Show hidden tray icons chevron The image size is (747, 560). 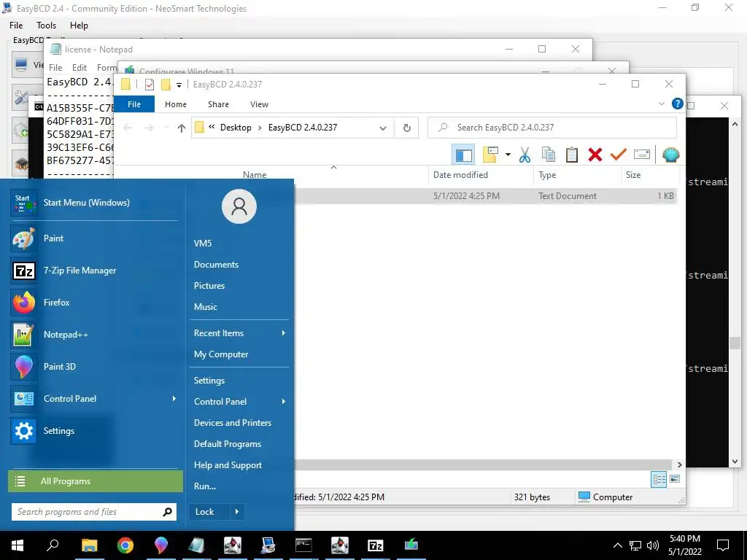click(x=617, y=545)
